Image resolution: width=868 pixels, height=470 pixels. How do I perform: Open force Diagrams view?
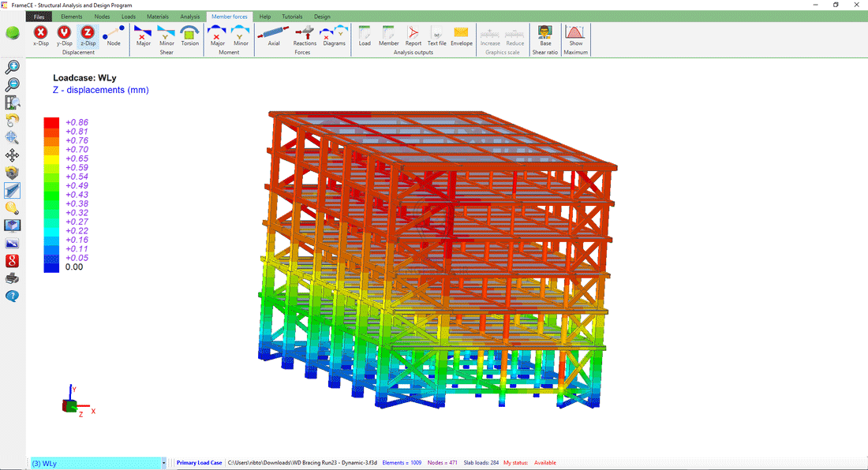pos(334,35)
